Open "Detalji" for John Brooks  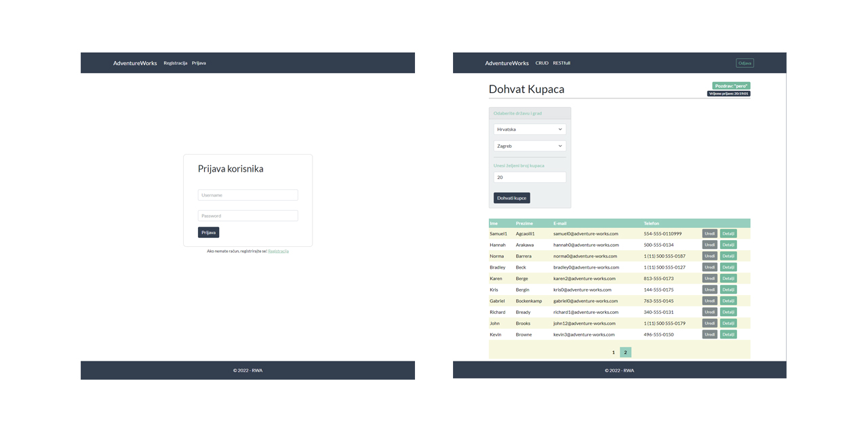[x=728, y=323]
